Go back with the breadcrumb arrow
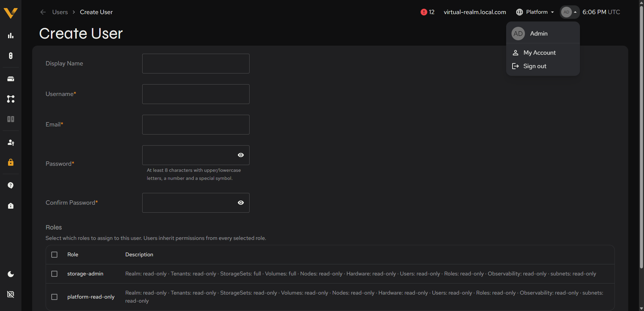644x311 pixels. (43, 12)
